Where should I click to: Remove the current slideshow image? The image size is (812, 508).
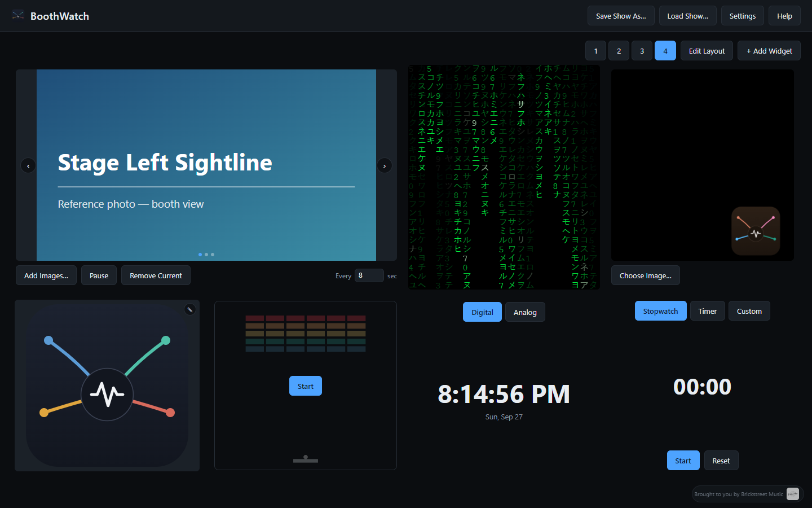pyautogui.click(x=156, y=275)
